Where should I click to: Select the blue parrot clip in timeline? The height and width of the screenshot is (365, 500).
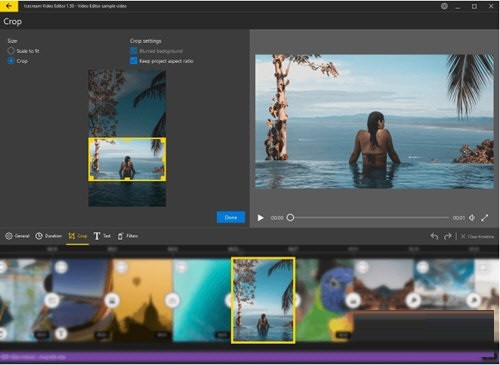(324, 300)
